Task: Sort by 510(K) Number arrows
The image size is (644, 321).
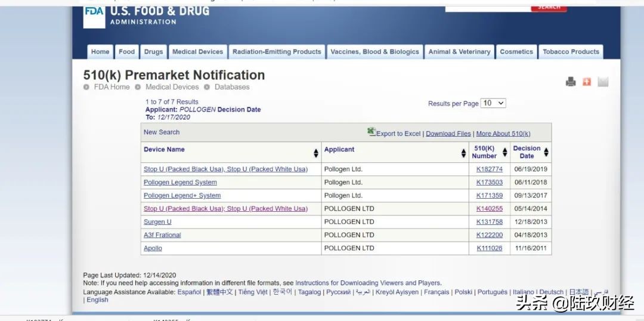Action: (504, 152)
